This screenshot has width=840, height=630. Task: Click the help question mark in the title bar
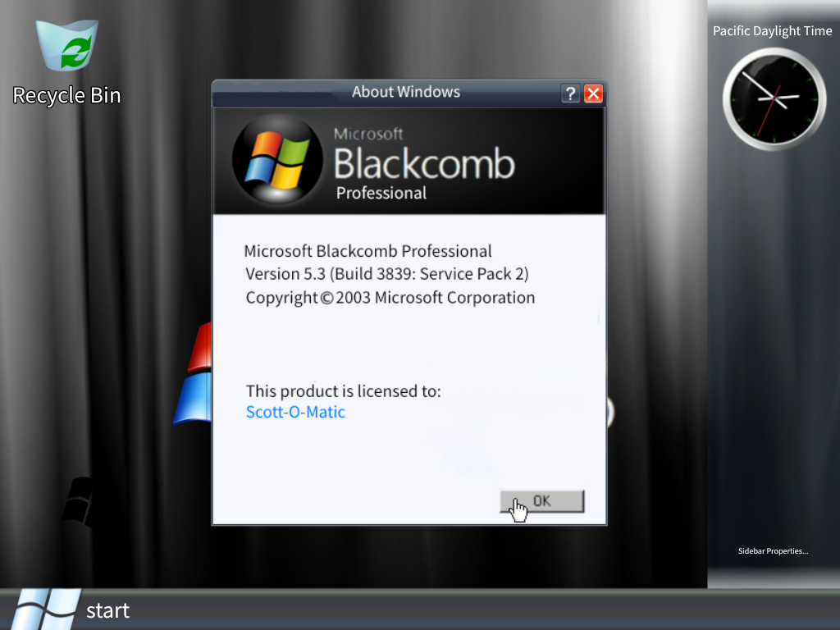pyautogui.click(x=570, y=93)
